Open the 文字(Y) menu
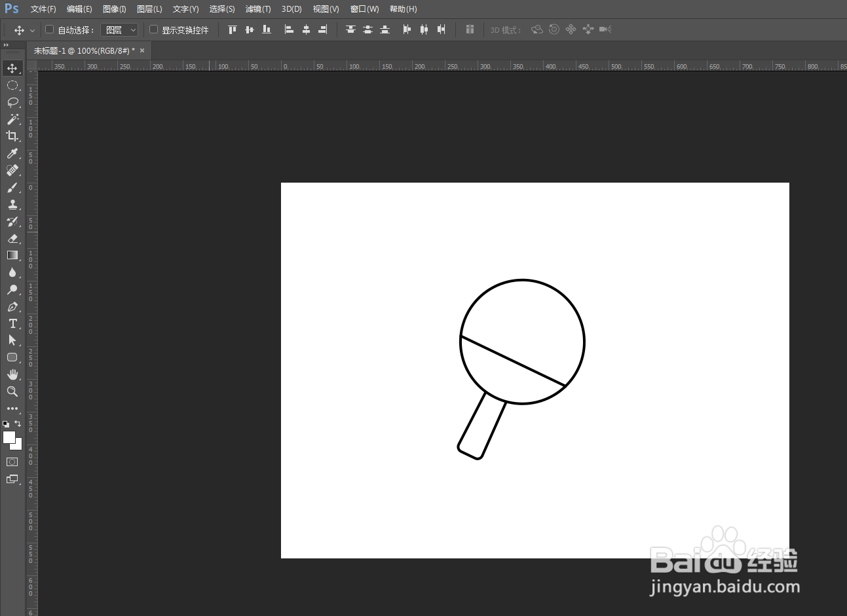Screen dimensions: 847x616 point(185,9)
